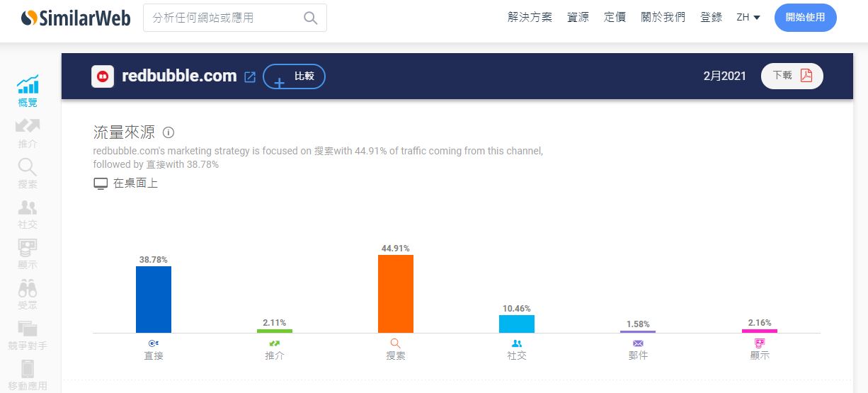Image resolution: width=868 pixels, height=393 pixels.
Task: Click the 比較 compare button
Action: (x=294, y=76)
